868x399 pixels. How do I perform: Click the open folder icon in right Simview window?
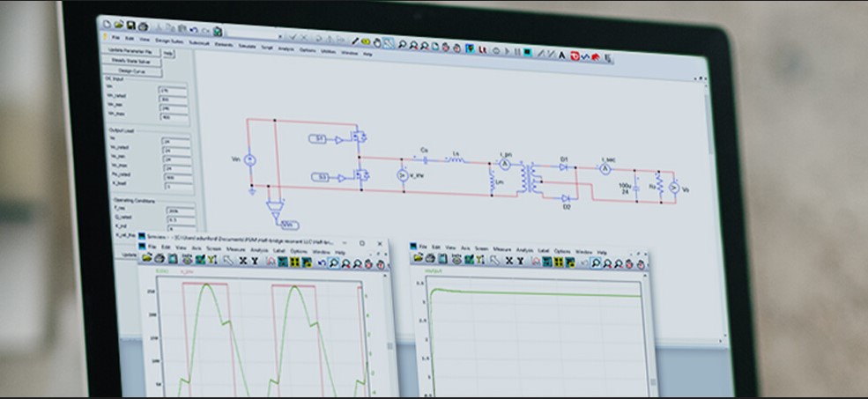tap(418, 257)
